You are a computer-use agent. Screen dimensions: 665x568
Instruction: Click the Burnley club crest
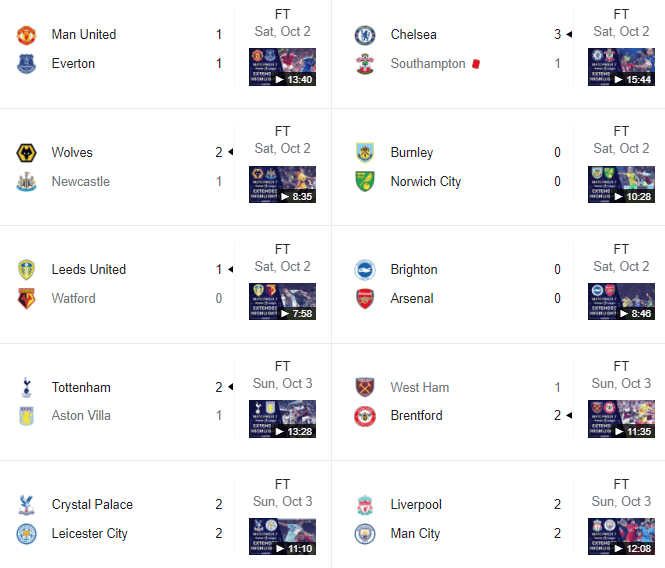tap(365, 153)
